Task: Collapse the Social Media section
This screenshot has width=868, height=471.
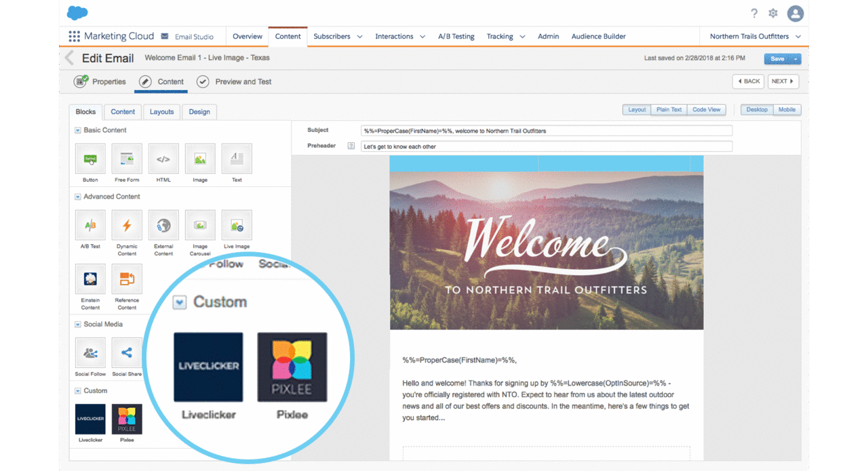Action: tap(78, 325)
